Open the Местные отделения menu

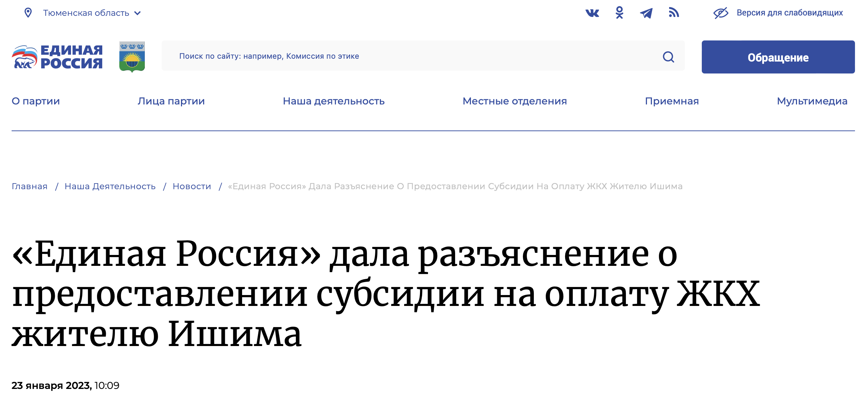515,101
